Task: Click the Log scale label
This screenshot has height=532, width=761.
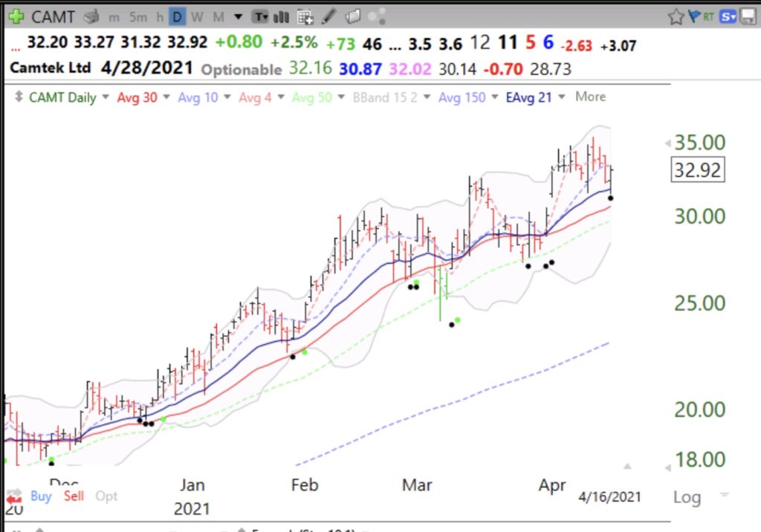Action: click(687, 496)
